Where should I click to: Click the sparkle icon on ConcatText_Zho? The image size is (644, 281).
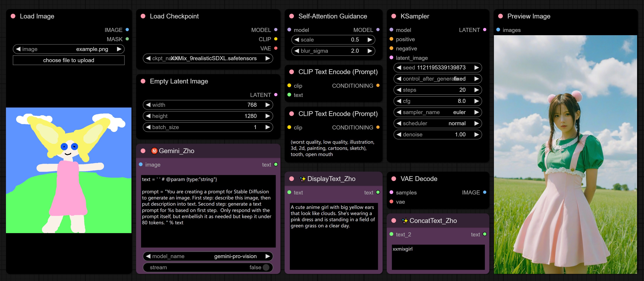point(405,221)
